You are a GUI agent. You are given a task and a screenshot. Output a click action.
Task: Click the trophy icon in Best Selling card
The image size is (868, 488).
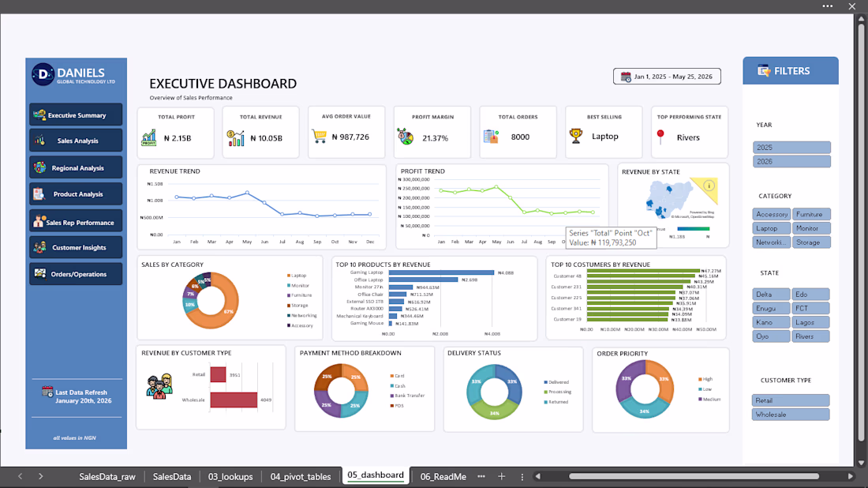tap(576, 137)
